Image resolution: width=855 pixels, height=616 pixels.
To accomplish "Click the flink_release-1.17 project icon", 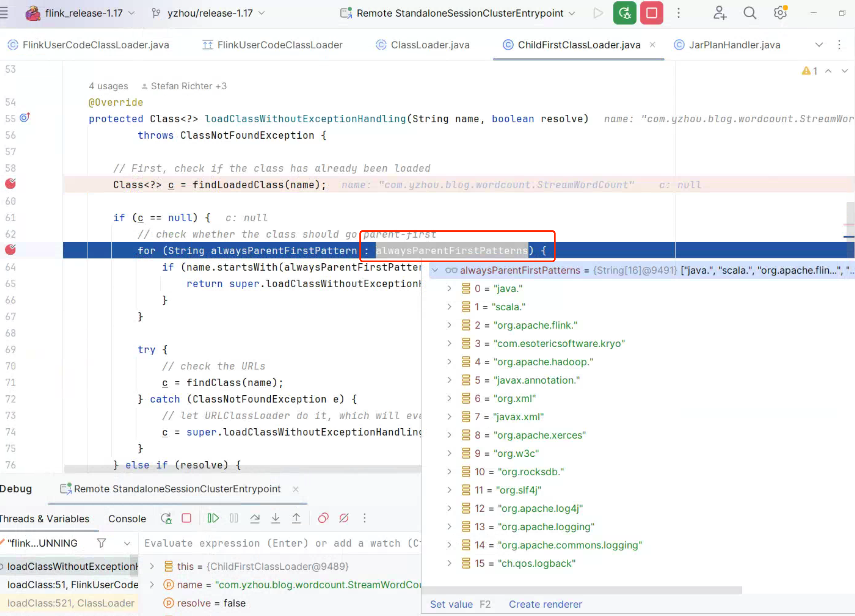I will (33, 13).
